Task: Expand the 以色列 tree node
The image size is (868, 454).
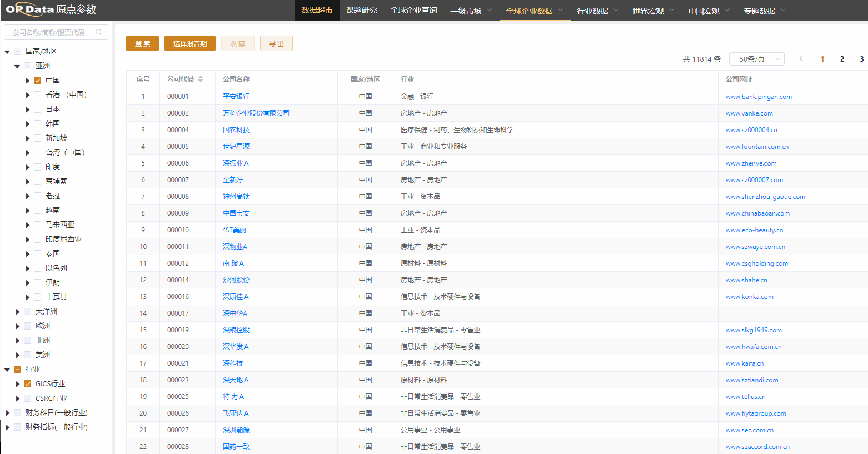Action: pyautogui.click(x=27, y=268)
